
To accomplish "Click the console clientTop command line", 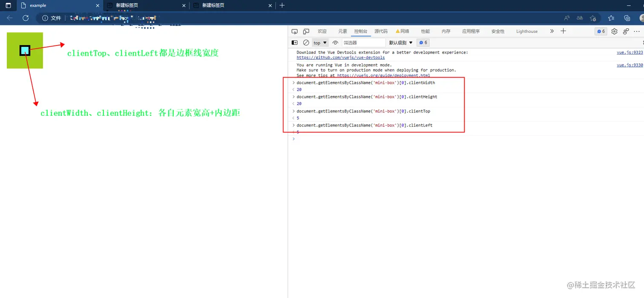I will 363,111.
